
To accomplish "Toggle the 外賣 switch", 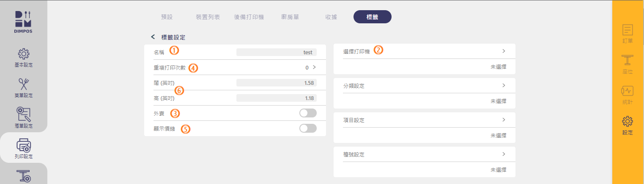I will tap(307, 113).
